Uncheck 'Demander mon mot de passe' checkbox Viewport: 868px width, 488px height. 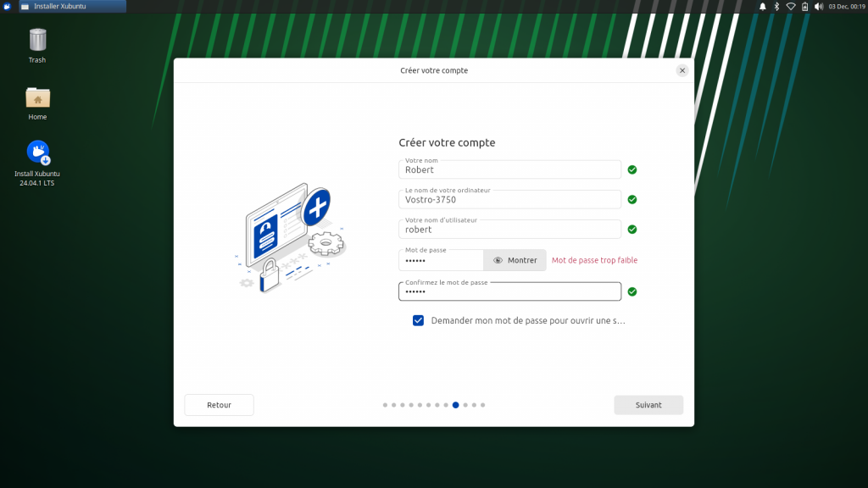(418, 320)
